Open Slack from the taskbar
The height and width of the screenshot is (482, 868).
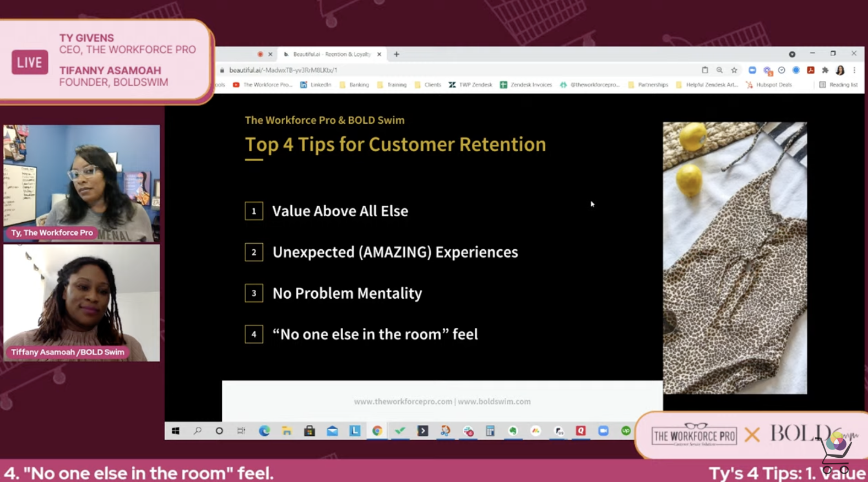point(468,431)
